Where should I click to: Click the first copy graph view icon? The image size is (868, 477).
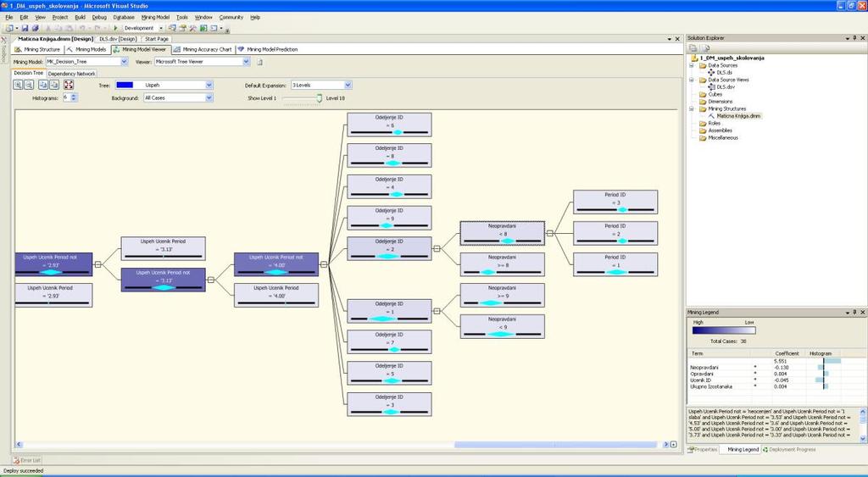[43, 85]
